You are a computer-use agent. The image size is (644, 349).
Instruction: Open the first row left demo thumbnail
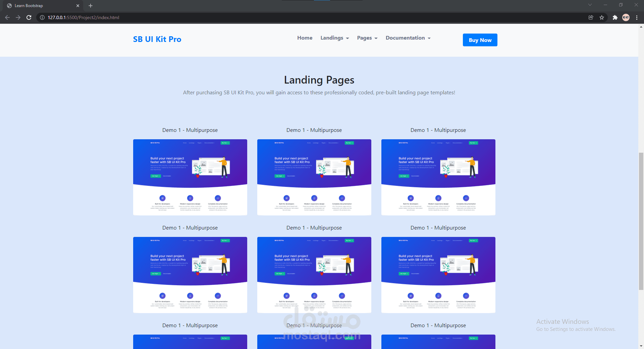tap(190, 177)
